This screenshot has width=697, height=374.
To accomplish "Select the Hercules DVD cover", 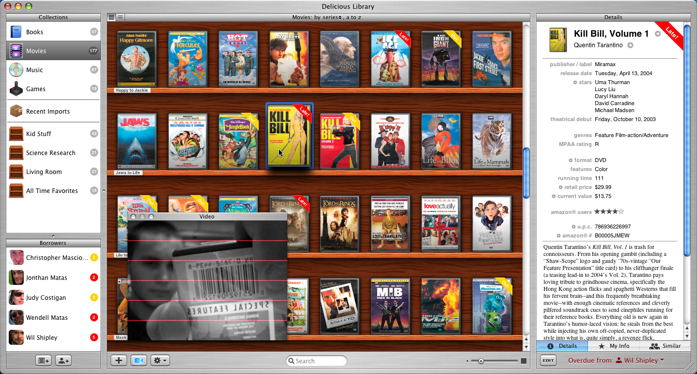I will click(188, 58).
